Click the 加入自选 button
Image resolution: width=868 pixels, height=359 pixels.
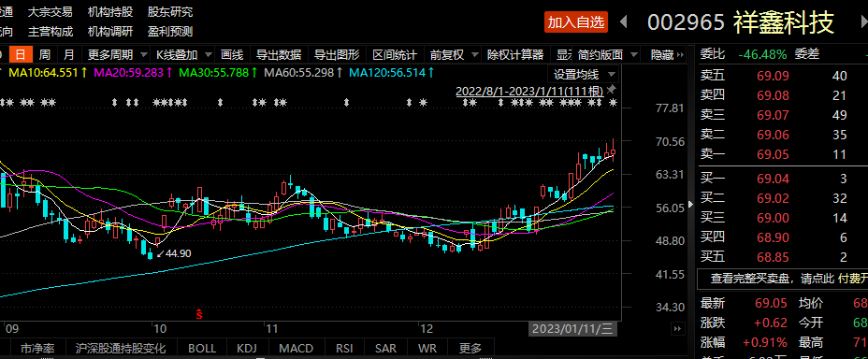pos(576,22)
